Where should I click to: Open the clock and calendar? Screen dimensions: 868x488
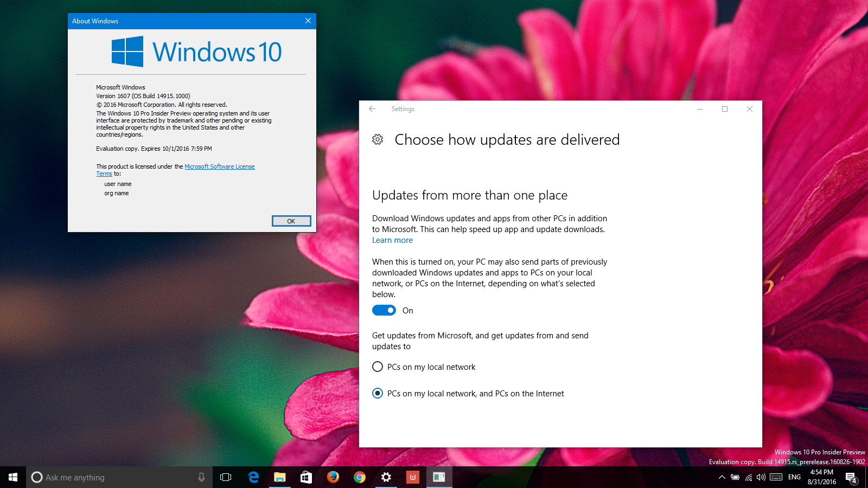click(x=822, y=477)
